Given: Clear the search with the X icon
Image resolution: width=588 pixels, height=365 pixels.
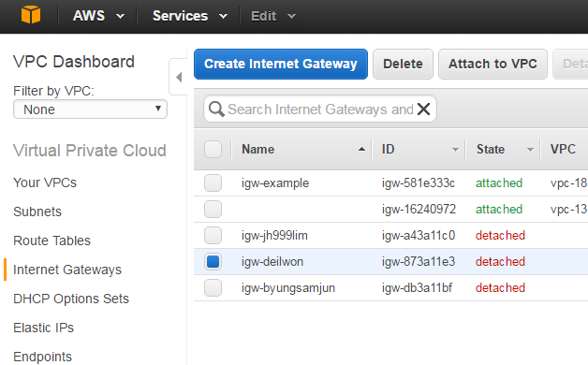Looking at the screenshot, I should pyautogui.click(x=424, y=109).
